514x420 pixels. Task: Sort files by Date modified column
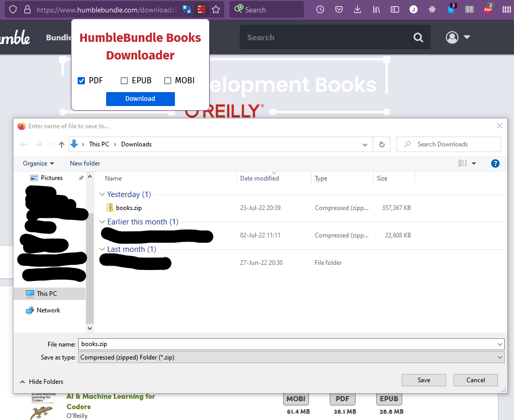(x=260, y=178)
